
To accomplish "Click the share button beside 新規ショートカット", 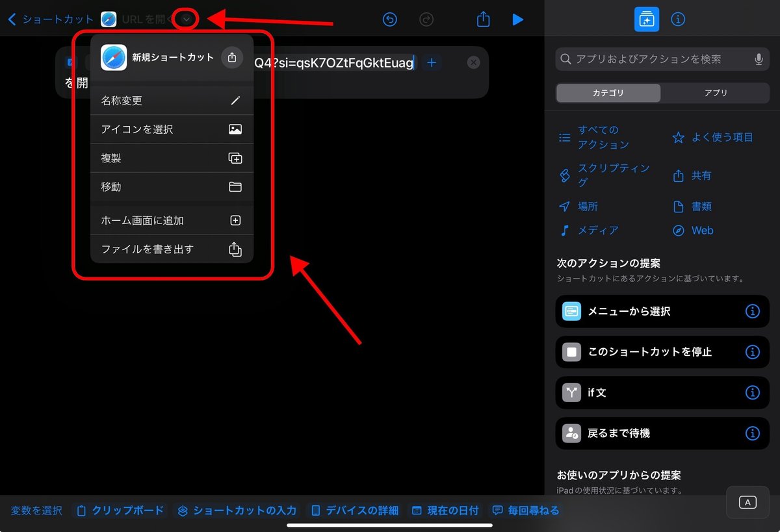I will 232,57.
